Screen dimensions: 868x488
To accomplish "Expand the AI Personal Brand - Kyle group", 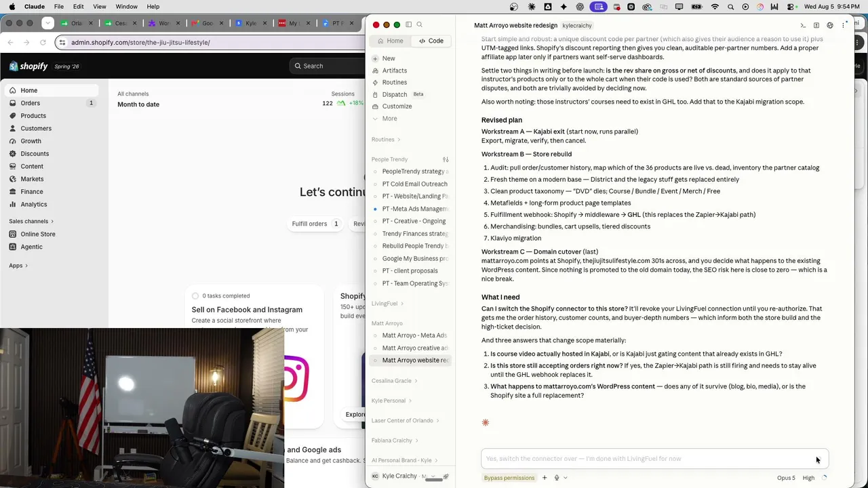I will 404,460.
